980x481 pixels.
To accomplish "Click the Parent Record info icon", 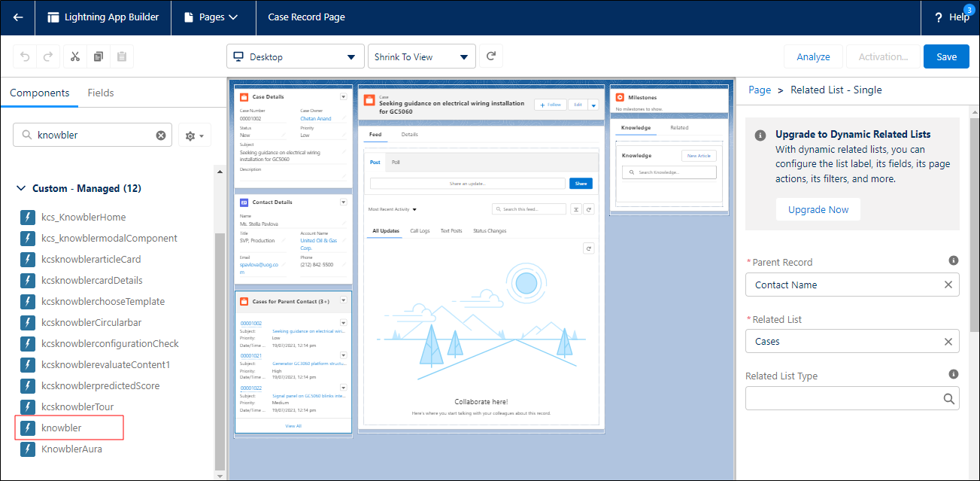I will 953,260.
